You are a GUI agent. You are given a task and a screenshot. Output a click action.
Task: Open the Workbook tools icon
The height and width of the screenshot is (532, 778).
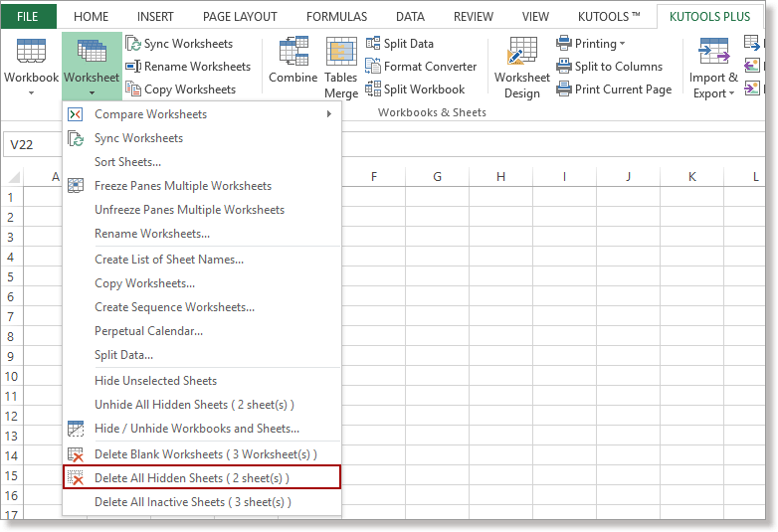click(31, 51)
